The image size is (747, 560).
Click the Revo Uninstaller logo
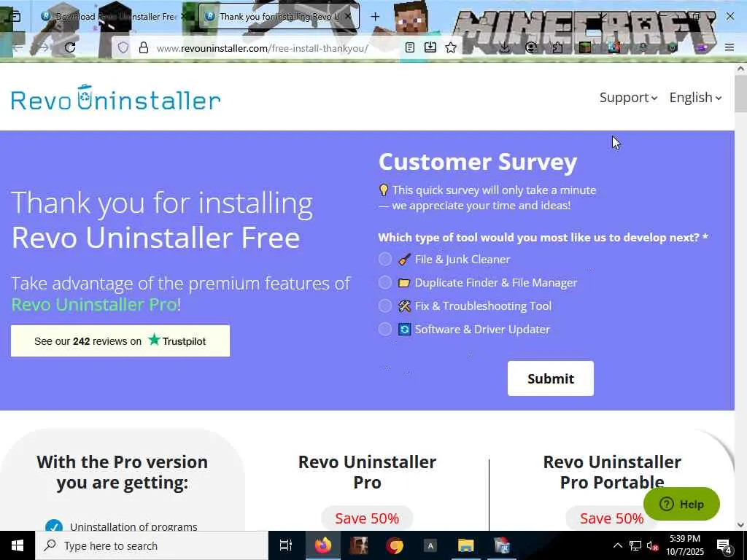pos(116,98)
